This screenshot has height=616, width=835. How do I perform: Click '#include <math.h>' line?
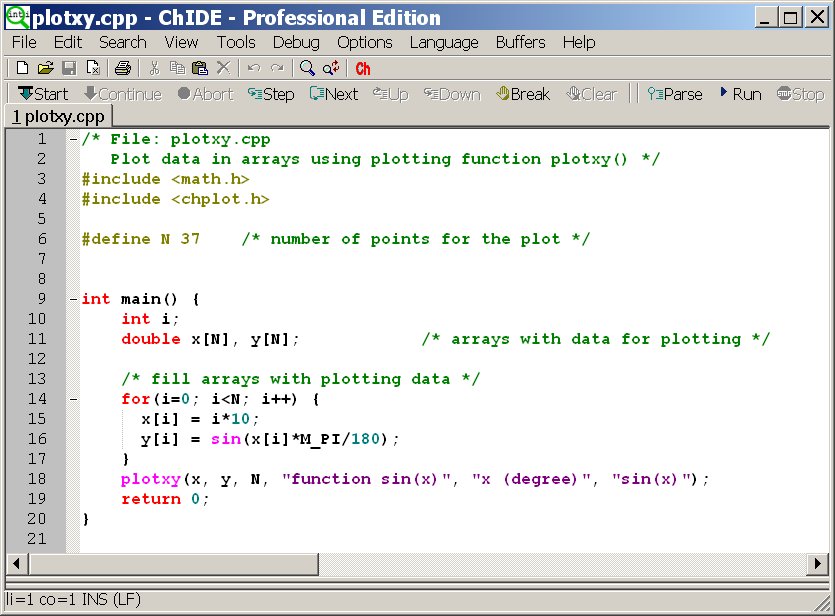point(165,179)
